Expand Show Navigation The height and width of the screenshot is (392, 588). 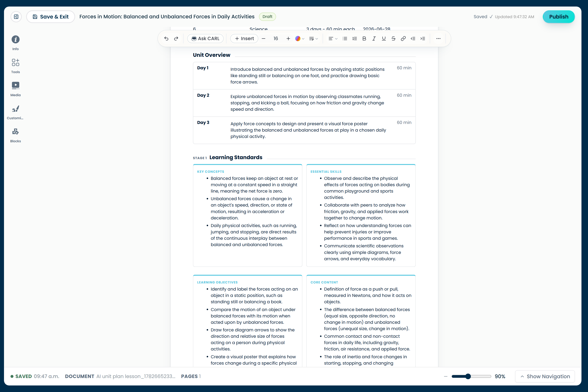coord(545,377)
